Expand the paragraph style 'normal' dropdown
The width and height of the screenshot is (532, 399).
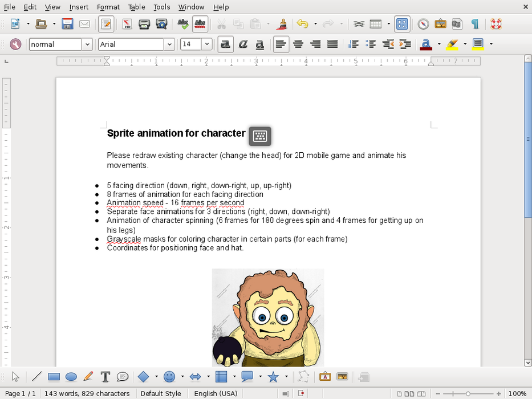[87, 44]
